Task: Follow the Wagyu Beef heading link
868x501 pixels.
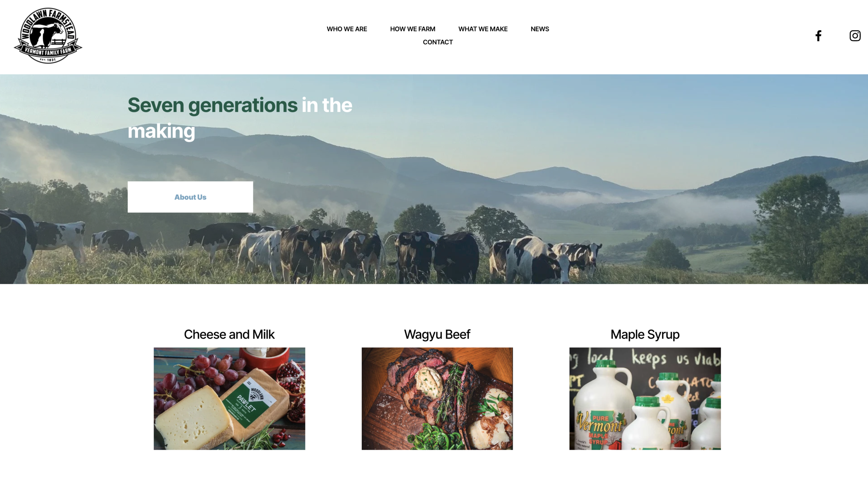Action: (x=437, y=334)
